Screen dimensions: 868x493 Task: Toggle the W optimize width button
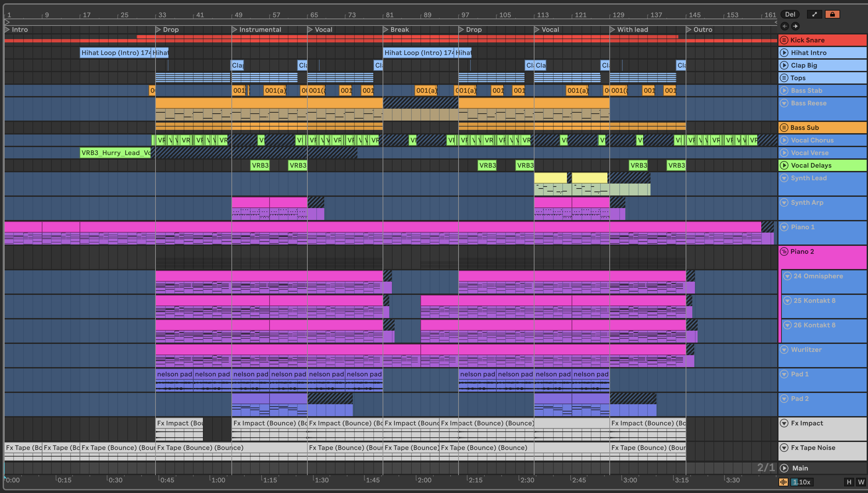[861, 482]
